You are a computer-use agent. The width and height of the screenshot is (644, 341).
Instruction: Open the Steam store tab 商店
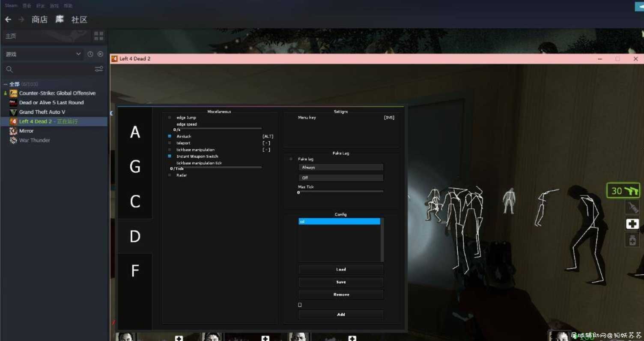[x=39, y=20]
